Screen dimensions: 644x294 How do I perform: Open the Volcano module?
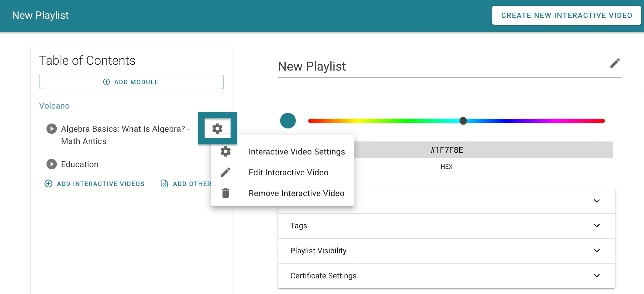(x=54, y=106)
